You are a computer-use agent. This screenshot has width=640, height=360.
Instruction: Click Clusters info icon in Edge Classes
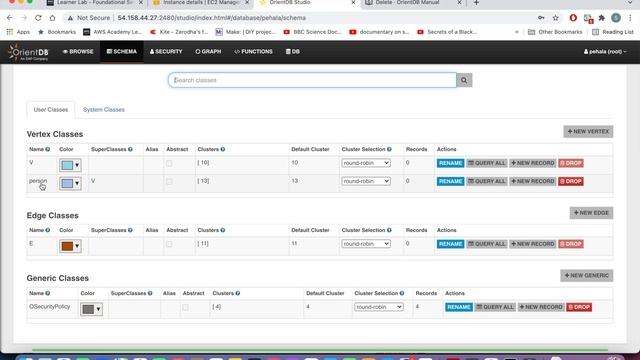point(223,230)
